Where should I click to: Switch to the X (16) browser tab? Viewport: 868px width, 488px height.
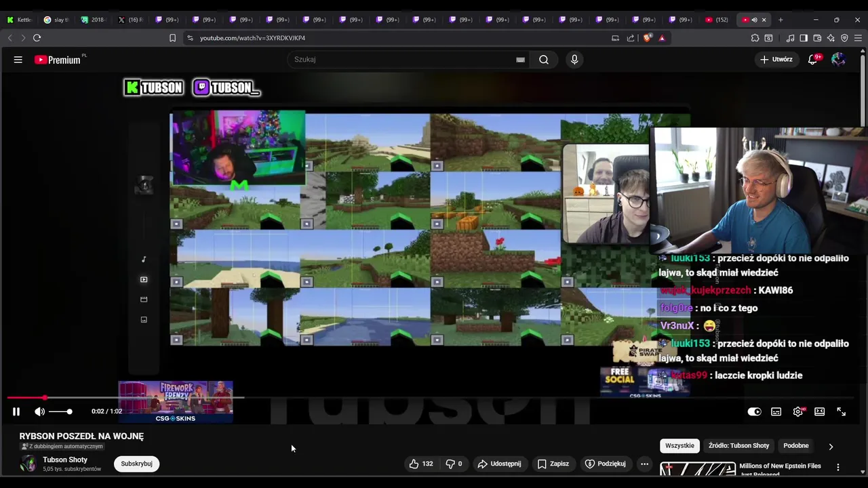(130, 20)
